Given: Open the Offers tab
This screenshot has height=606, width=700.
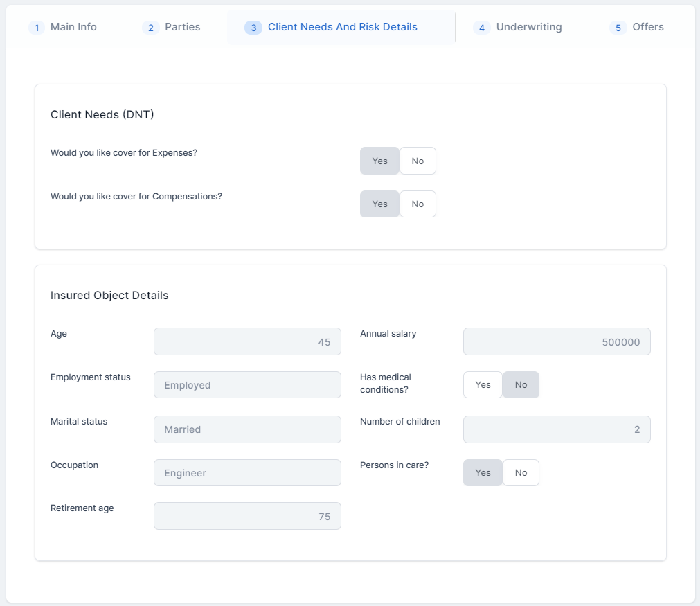Looking at the screenshot, I should click(x=637, y=27).
